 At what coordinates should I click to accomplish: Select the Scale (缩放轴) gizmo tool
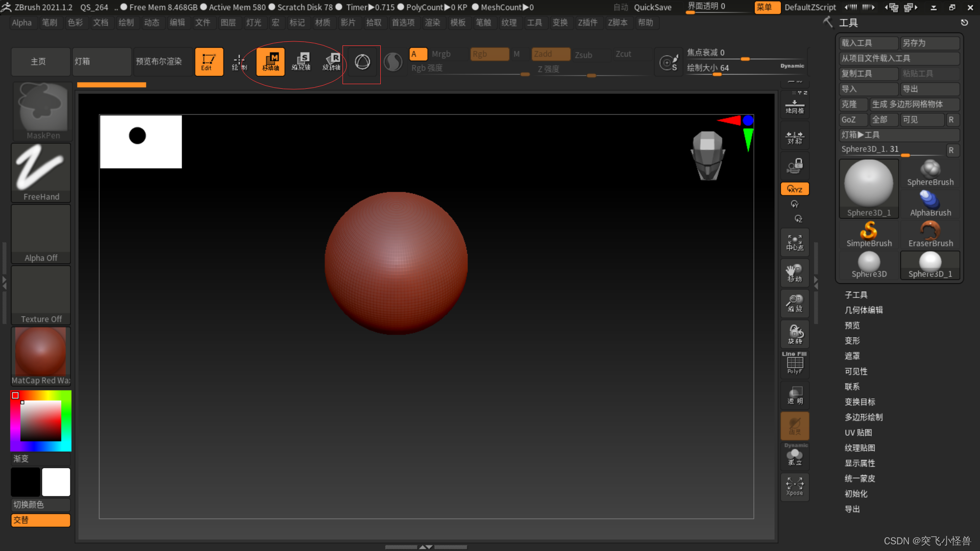pyautogui.click(x=301, y=62)
